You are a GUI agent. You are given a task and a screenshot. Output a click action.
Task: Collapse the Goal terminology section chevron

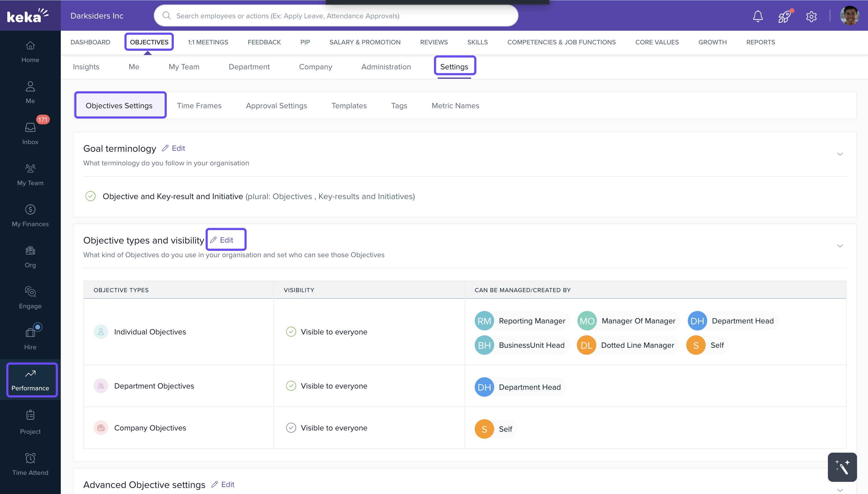pyautogui.click(x=840, y=154)
